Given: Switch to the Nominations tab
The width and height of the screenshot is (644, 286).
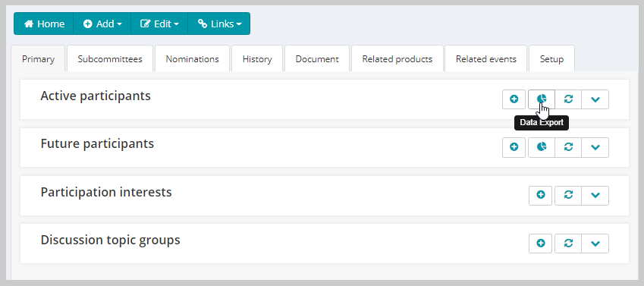Looking at the screenshot, I should coord(192,59).
